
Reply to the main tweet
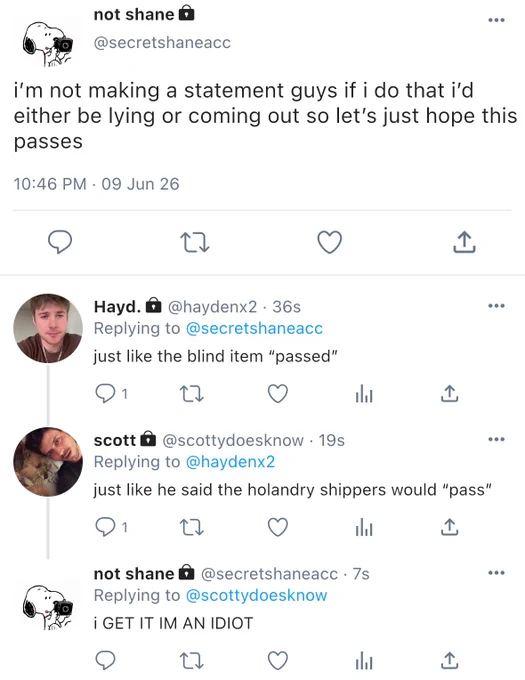point(60,242)
